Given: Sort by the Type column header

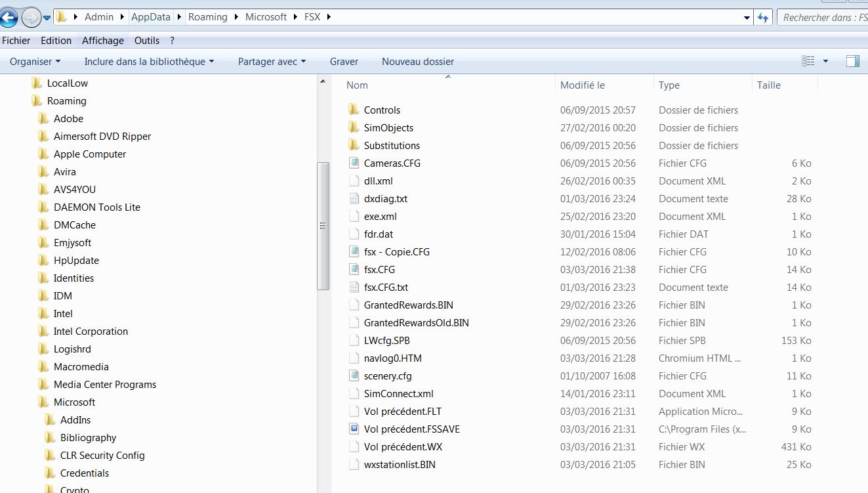Looking at the screenshot, I should tap(703, 85).
